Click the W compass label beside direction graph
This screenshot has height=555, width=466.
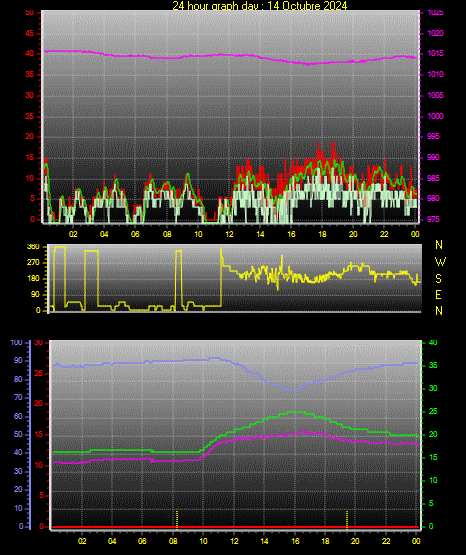(x=440, y=262)
